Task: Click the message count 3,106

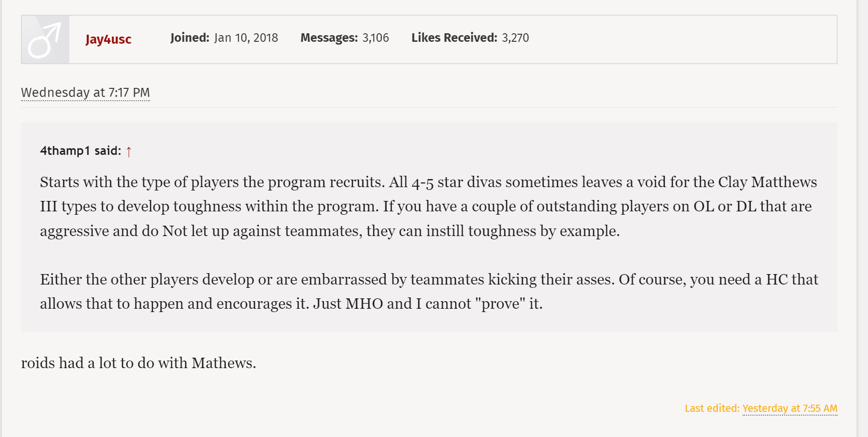Action: tap(376, 38)
